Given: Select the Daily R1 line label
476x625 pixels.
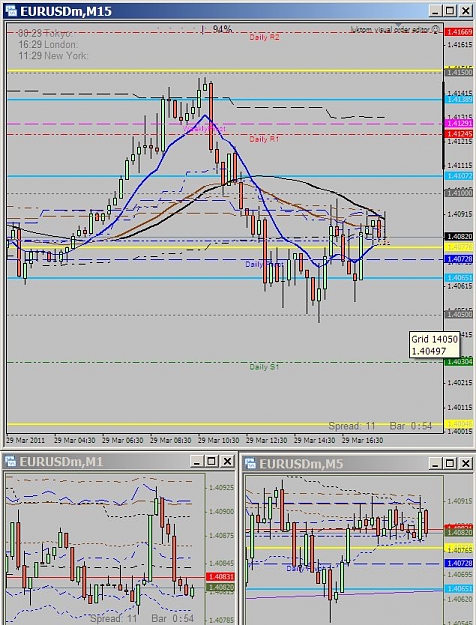Looking at the screenshot, I should [x=264, y=139].
